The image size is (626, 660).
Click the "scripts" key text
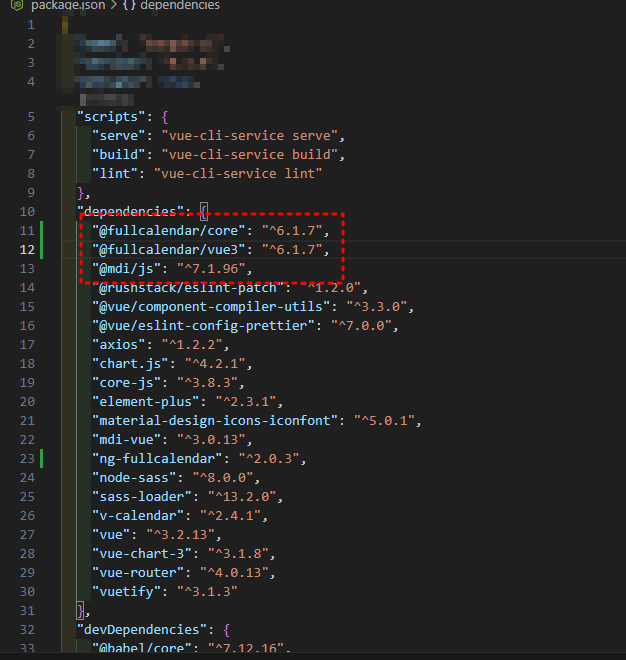(x=111, y=117)
